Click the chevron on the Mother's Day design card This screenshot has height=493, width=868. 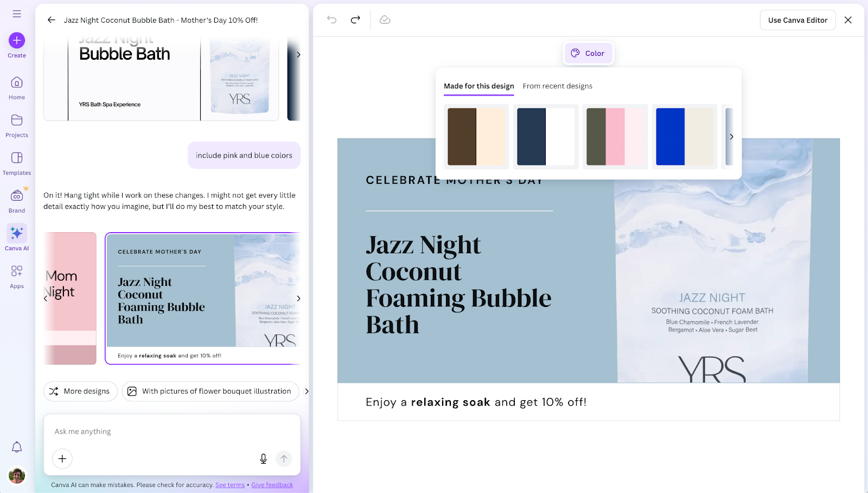click(298, 298)
